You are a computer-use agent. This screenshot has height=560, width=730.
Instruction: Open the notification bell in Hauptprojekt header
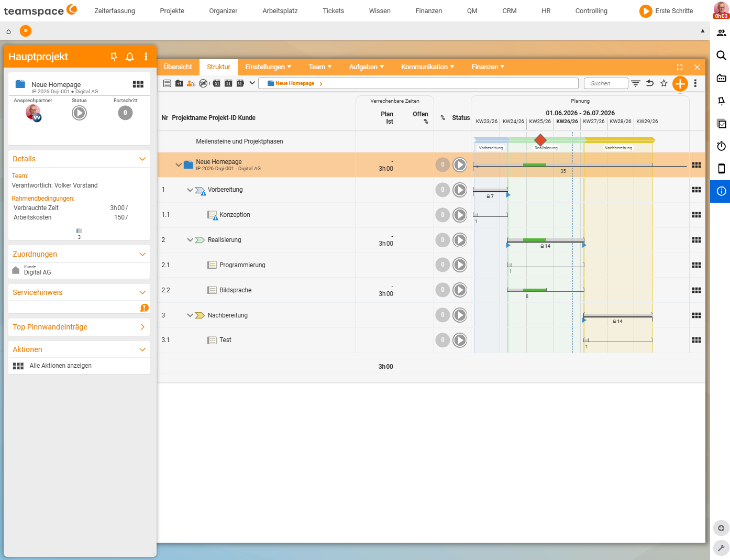(130, 57)
